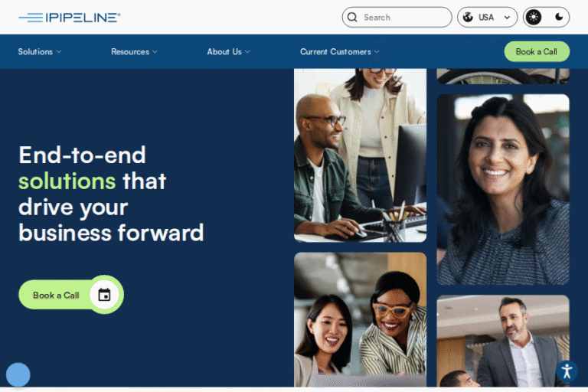Screen dimensions: 588x392
Task: Expand the Solutions menu chevron
Action: click(59, 52)
